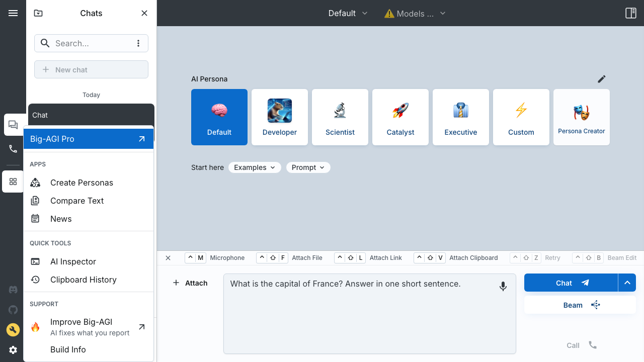Select the Default persona card
This screenshot has width=644, height=362.
coord(219,117)
